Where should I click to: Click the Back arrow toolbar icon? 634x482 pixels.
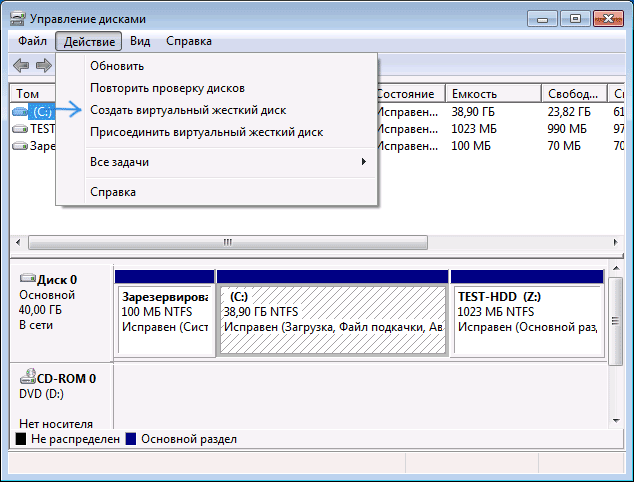(x=20, y=65)
